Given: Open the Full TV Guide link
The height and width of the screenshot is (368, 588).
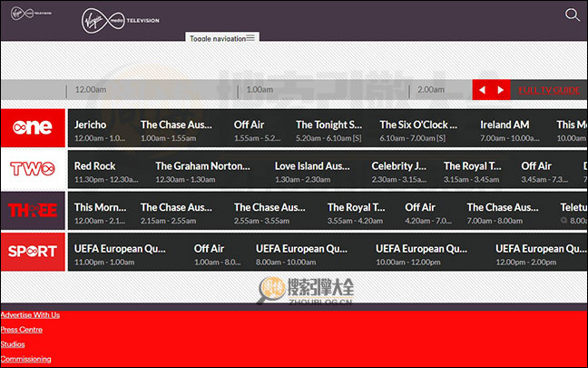Looking at the screenshot, I should tap(549, 90).
